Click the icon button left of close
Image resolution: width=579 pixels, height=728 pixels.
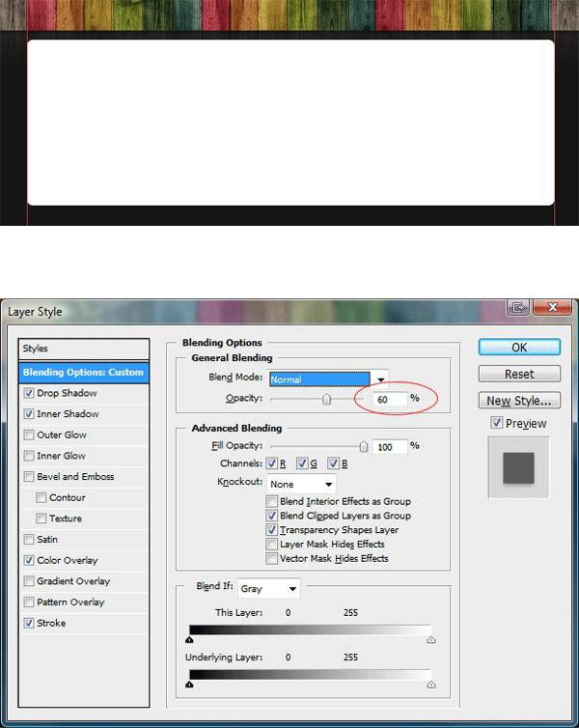(x=518, y=307)
